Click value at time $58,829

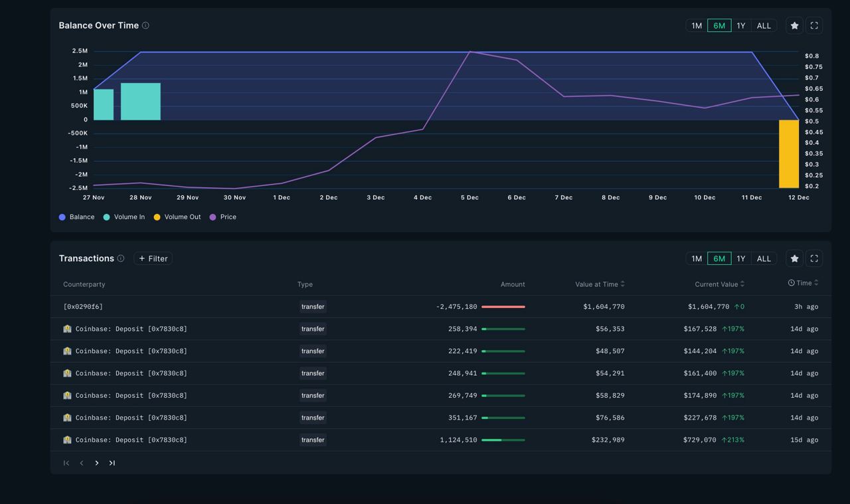610,396
